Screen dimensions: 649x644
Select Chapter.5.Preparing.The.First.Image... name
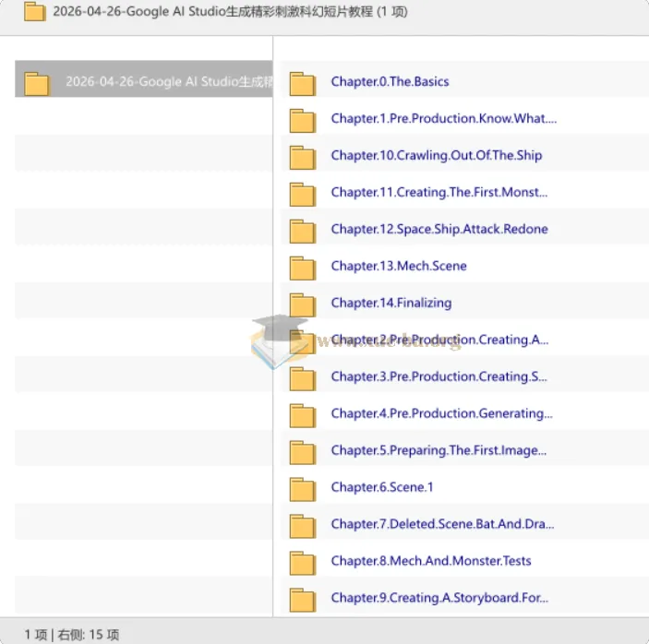(x=439, y=450)
